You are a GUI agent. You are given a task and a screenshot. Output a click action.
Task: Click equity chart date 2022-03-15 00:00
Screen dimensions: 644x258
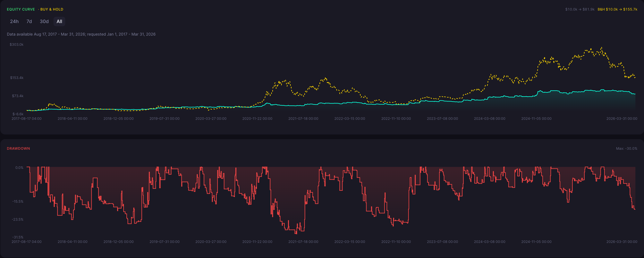[x=350, y=118]
